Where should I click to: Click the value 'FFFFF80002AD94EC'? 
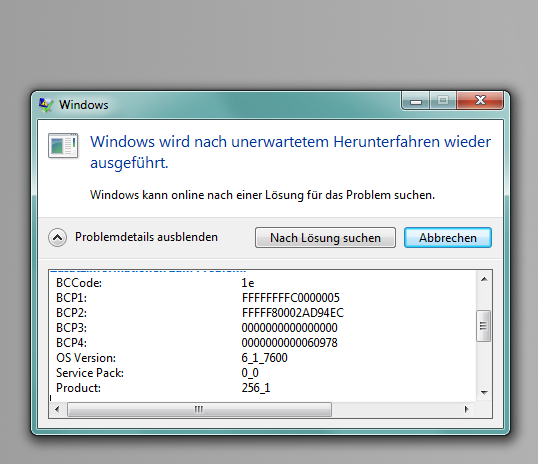tap(293, 313)
